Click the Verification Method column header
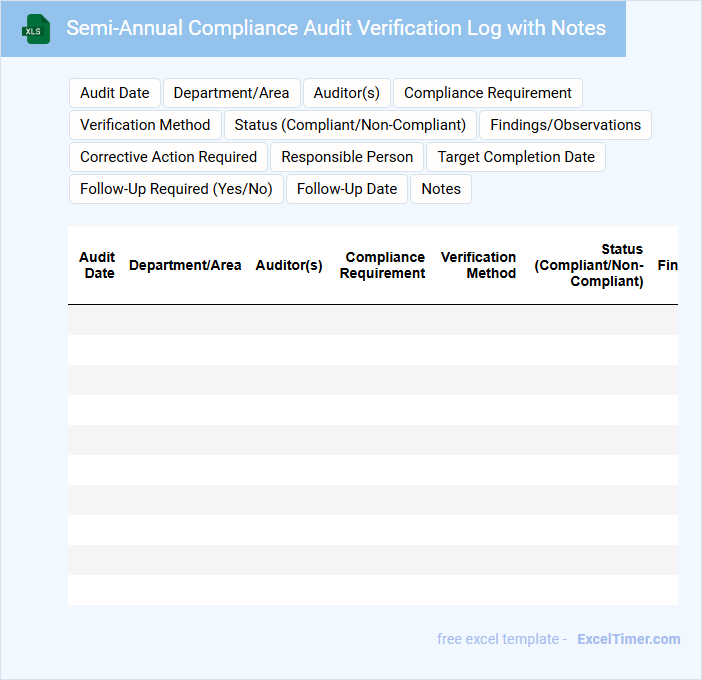702x680 pixels. click(479, 265)
